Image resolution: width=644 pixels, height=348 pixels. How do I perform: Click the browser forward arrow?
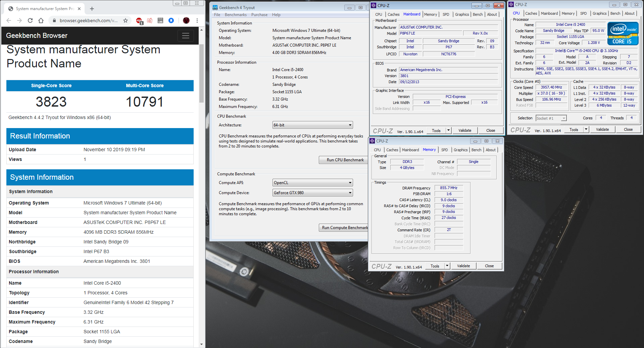[19, 20]
